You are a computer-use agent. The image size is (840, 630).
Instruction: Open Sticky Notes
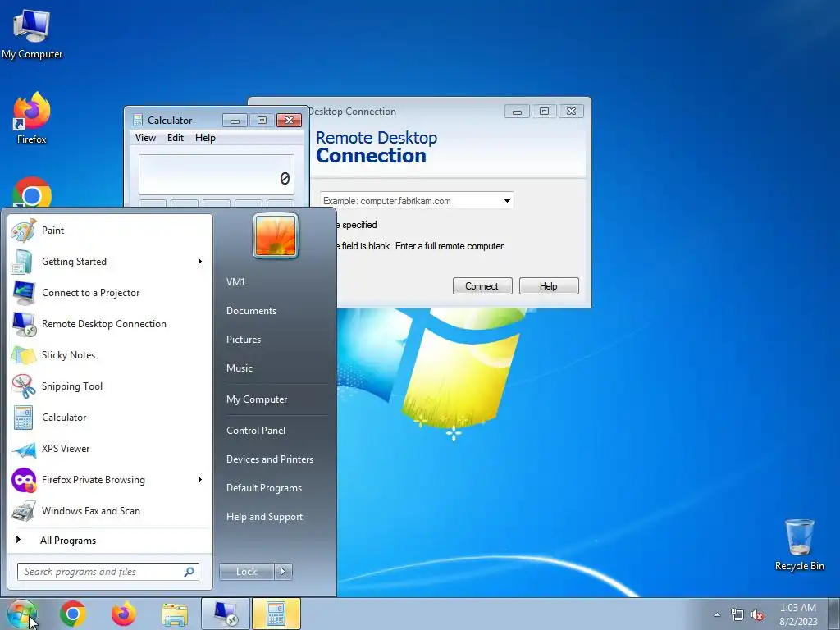tap(110, 354)
